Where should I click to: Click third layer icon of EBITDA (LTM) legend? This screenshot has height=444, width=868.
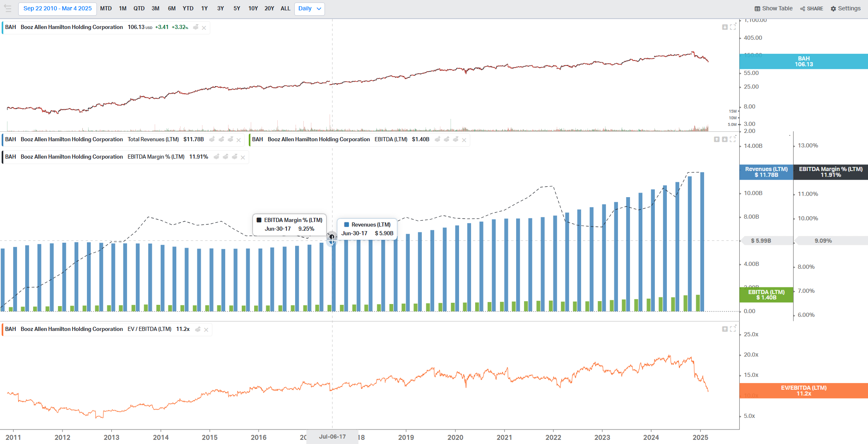[x=456, y=139]
